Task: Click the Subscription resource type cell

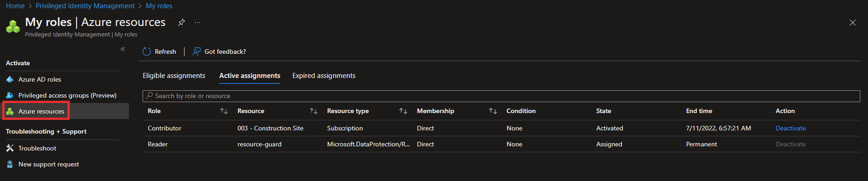Action: point(345,128)
